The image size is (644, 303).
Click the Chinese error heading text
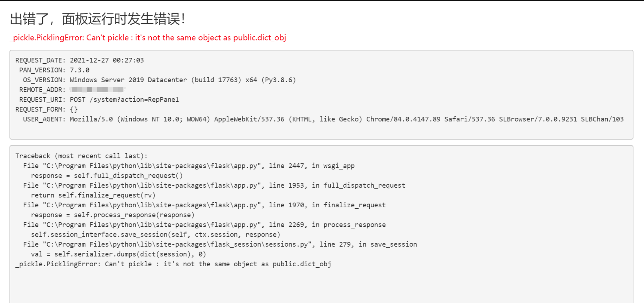tap(97, 19)
